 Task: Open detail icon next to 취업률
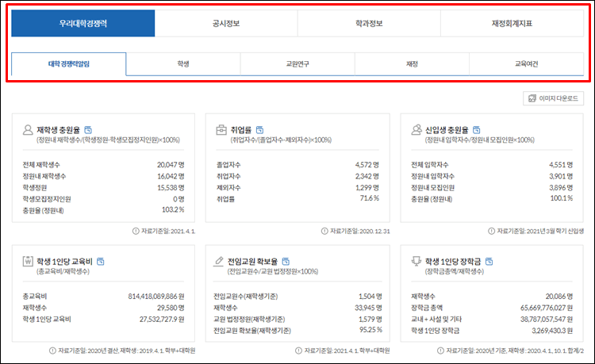pos(259,130)
